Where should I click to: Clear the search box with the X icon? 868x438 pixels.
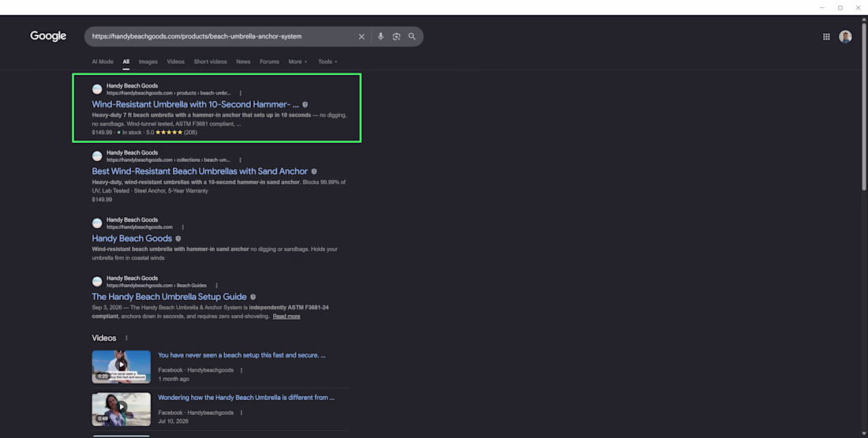click(x=361, y=36)
